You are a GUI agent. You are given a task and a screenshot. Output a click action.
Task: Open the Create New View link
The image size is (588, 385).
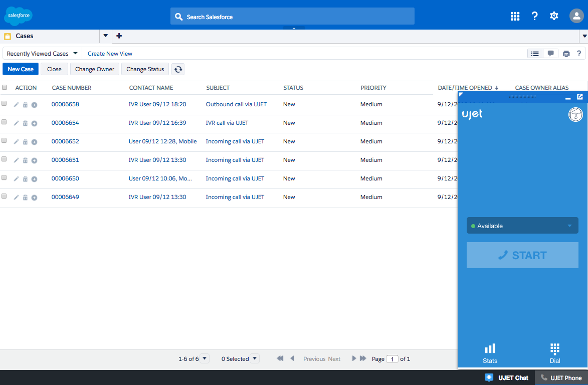[110, 54]
